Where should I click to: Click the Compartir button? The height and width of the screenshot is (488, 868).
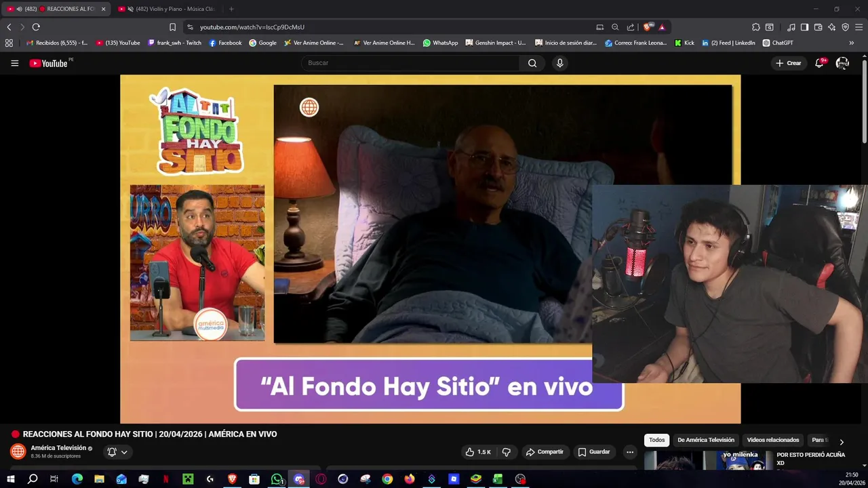pyautogui.click(x=545, y=452)
